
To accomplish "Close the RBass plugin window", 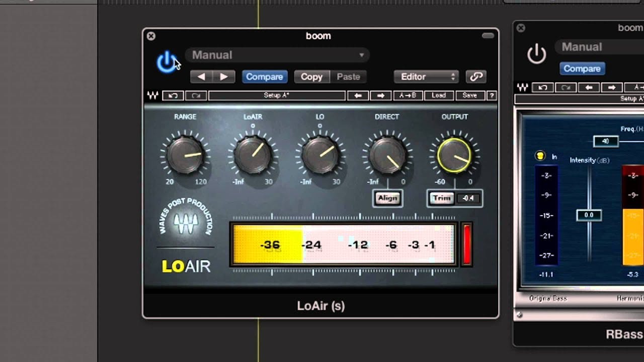I will pyautogui.click(x=521, y=28).
